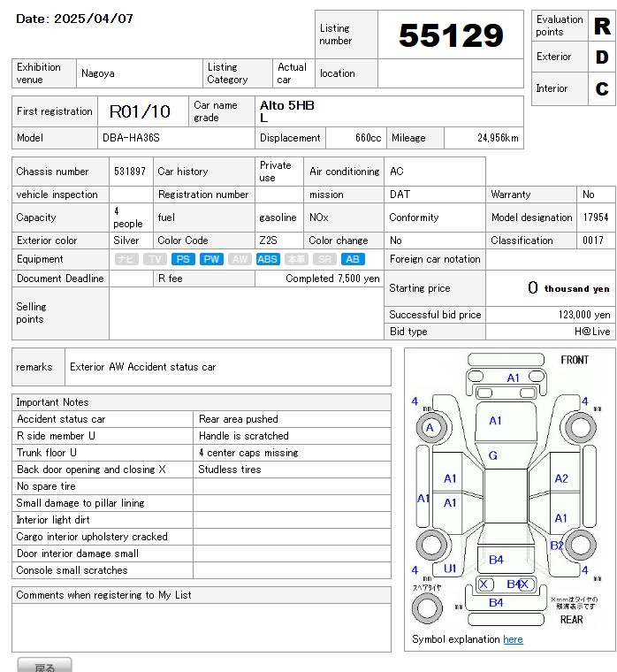Click the starting price 0 thousand yen
This screenshot has width=617, height=672.
tap(568, 288)
